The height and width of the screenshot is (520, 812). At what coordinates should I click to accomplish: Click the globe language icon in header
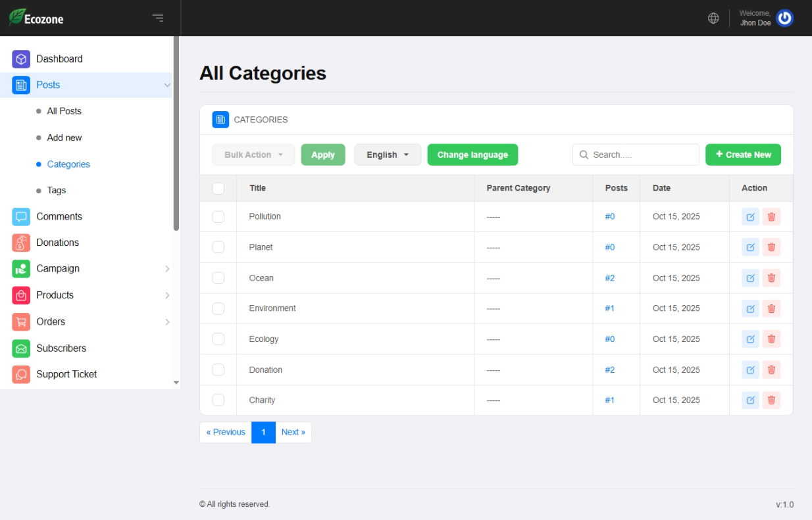point(713,18)
